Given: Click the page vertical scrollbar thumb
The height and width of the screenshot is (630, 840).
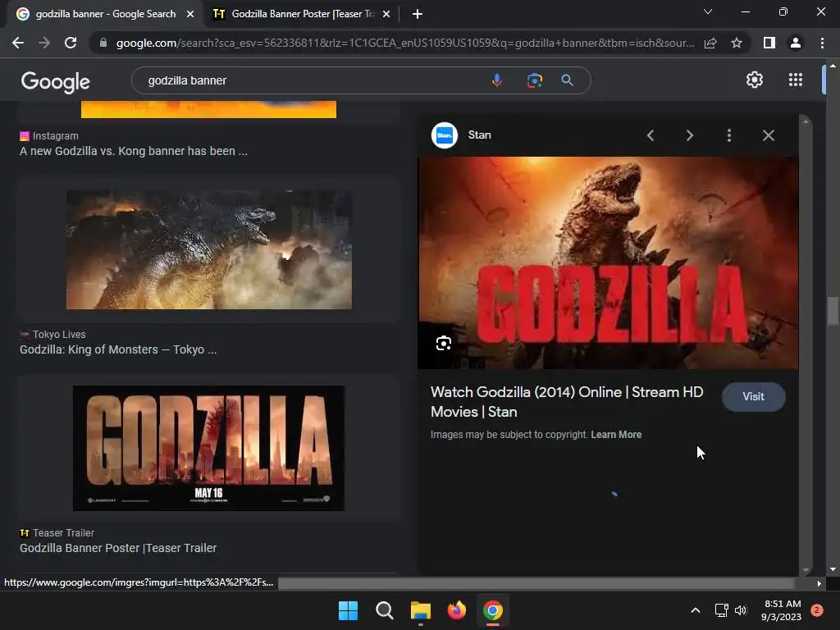Looking at the screenshot, I should click(833, 311).
